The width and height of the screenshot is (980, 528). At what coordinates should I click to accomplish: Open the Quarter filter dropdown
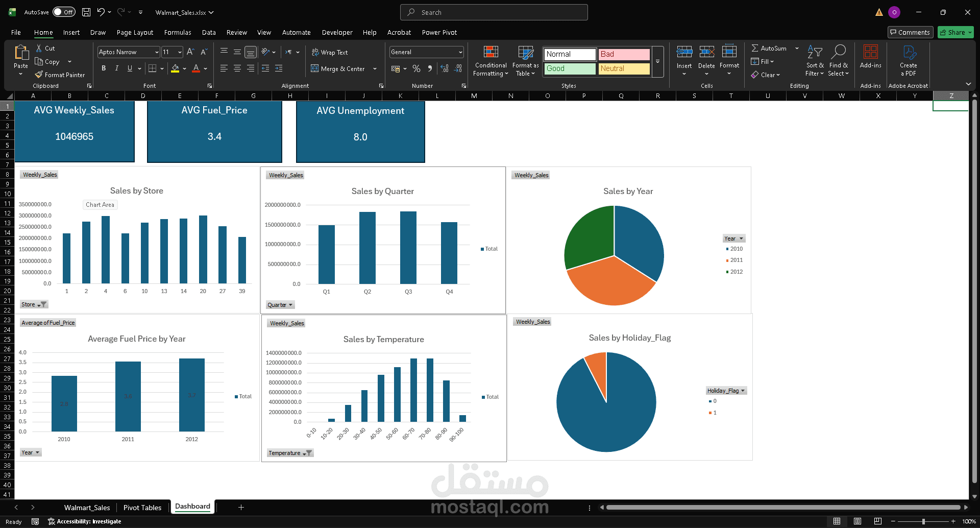(x=280, y=305)
